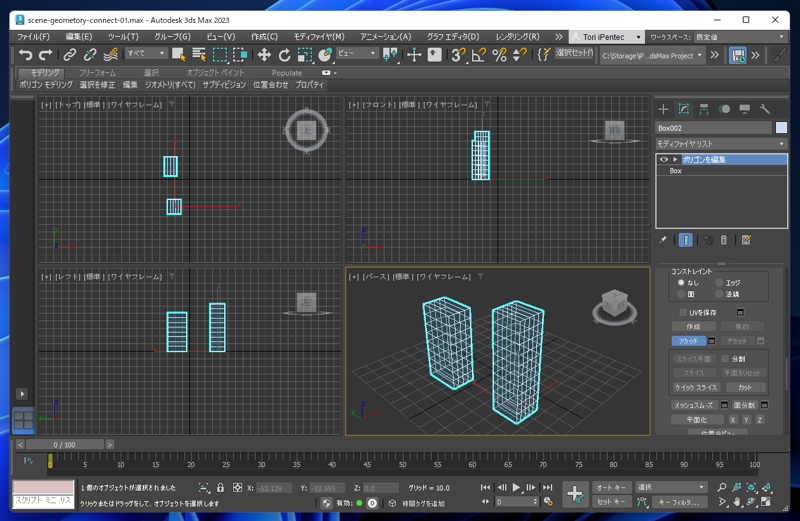Open the レンダリング(R) menu
This screenshot has height=521, width=800.
point(517,37)
